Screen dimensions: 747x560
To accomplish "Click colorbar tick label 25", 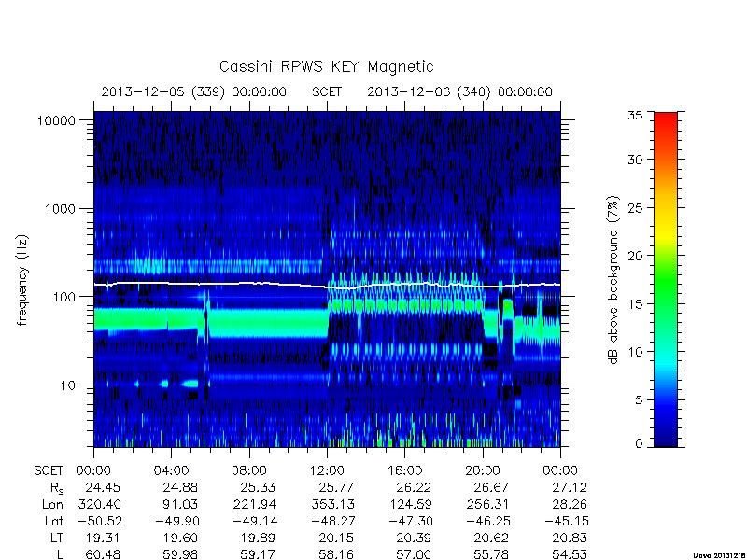I will [635, 208].
